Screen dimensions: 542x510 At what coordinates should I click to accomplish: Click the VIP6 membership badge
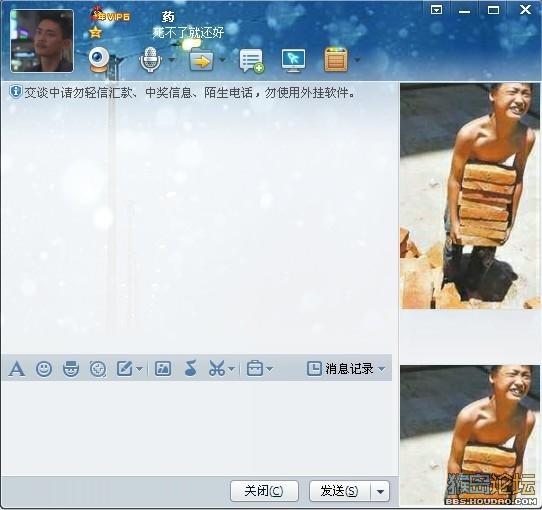tap(110, 15)
